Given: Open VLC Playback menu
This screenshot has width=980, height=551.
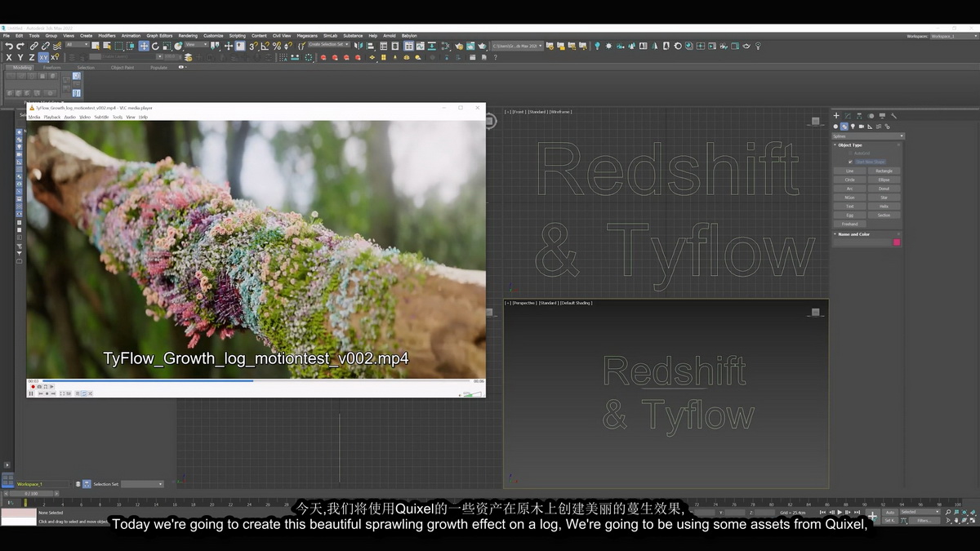Looking at the screenshot, I should [52, 117].
